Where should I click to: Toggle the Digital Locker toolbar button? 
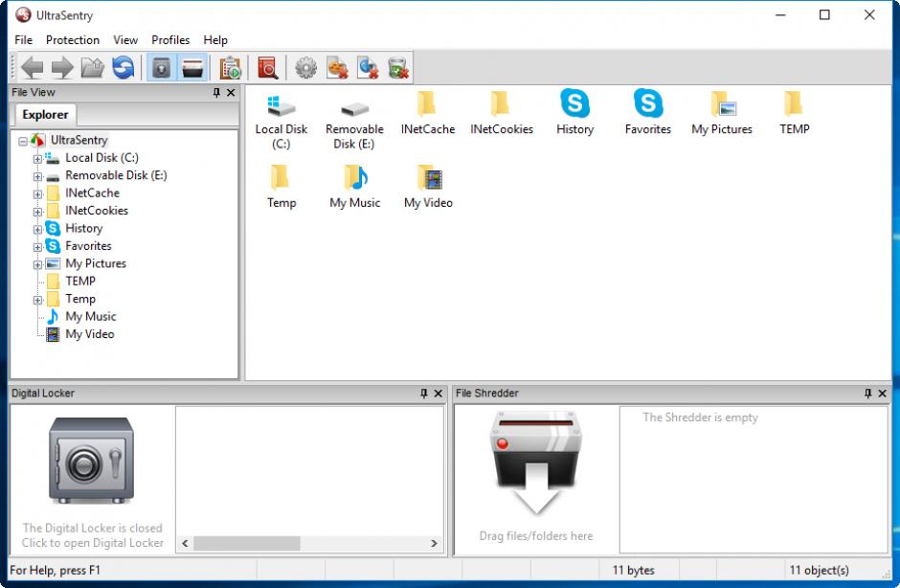click(161, 68)
